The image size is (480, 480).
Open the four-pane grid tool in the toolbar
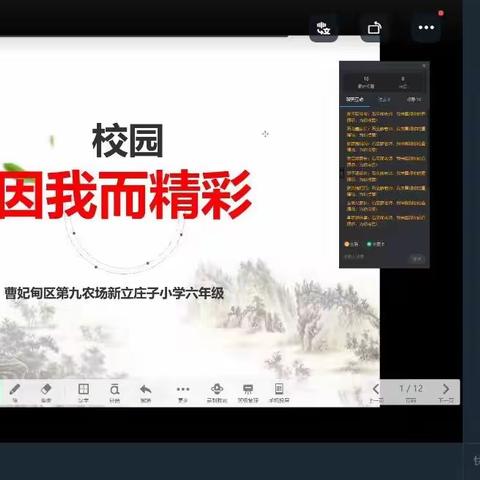[x=83, y=392]
